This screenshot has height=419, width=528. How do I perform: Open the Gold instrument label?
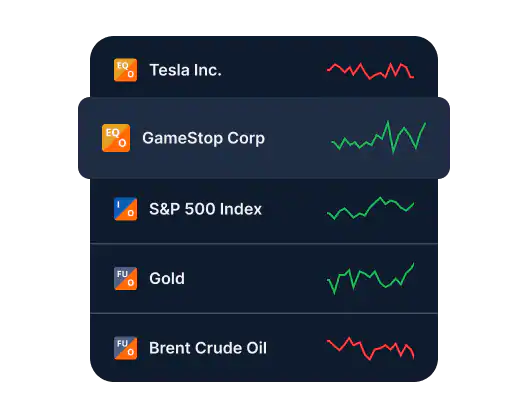tap(167, 279)
